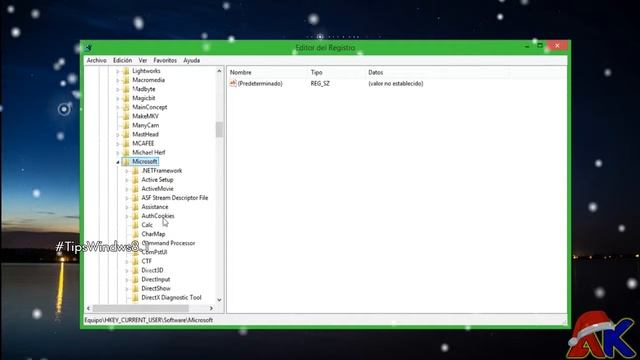640x360 pixels.
Task: Click the tree horizontal scroll right arrow
Action: (x=211, y=308)
